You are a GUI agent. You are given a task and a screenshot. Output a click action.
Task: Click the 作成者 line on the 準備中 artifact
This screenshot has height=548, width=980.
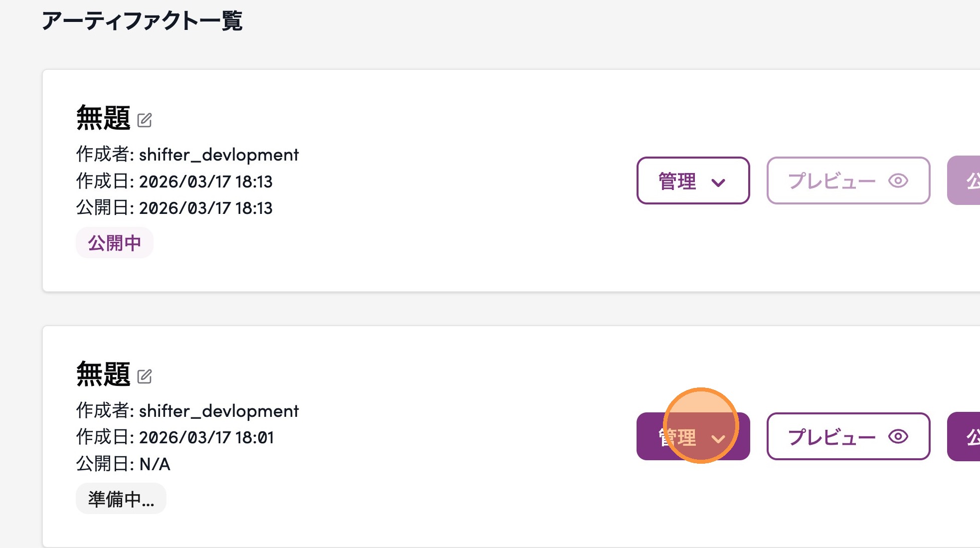tap(187, 411)
